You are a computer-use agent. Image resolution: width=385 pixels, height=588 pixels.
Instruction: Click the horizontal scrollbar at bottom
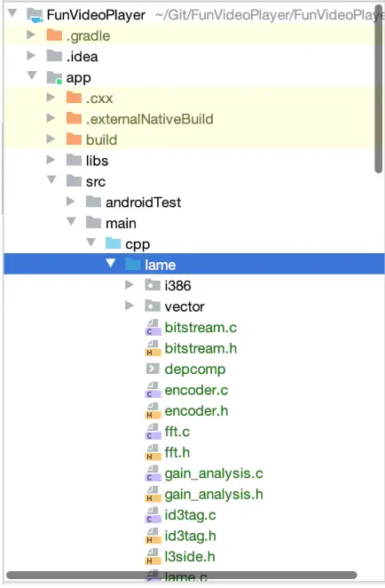[182, 576]
